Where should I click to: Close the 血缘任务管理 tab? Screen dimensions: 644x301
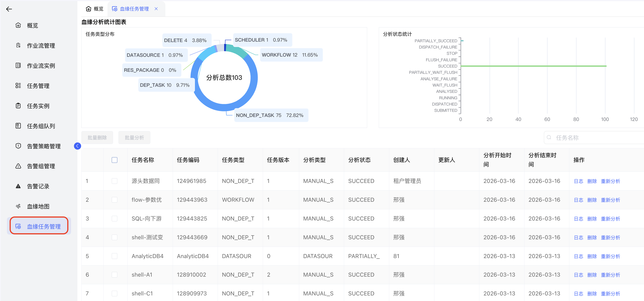156,8
